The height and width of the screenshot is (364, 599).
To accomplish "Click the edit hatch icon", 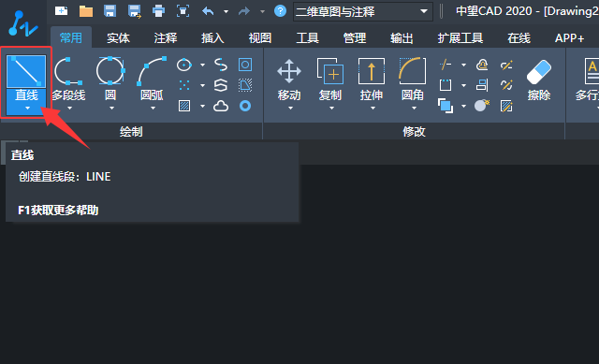I will (506, 106).
